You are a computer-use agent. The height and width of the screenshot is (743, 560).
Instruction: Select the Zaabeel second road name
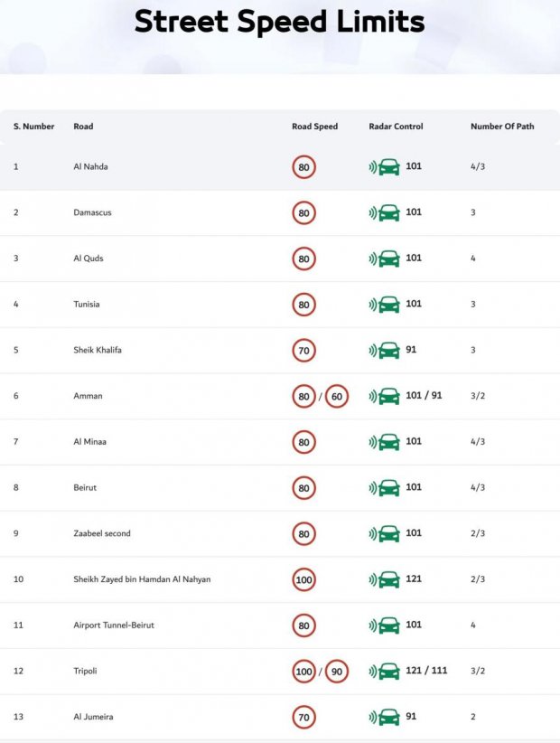click(101, 533)
